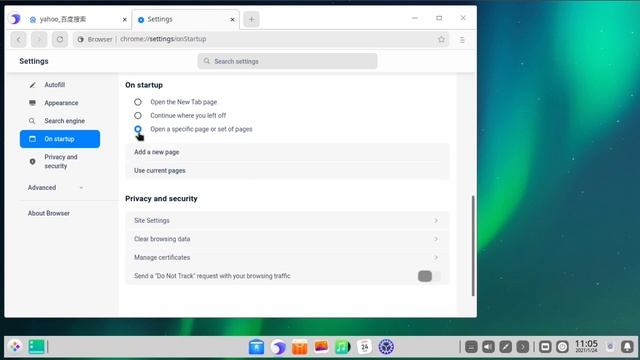The width and height of the screenshot is (640, 360).
Task: Open the launcher in the taskbar
Action: pyautogui.click(x=15, y=347)
